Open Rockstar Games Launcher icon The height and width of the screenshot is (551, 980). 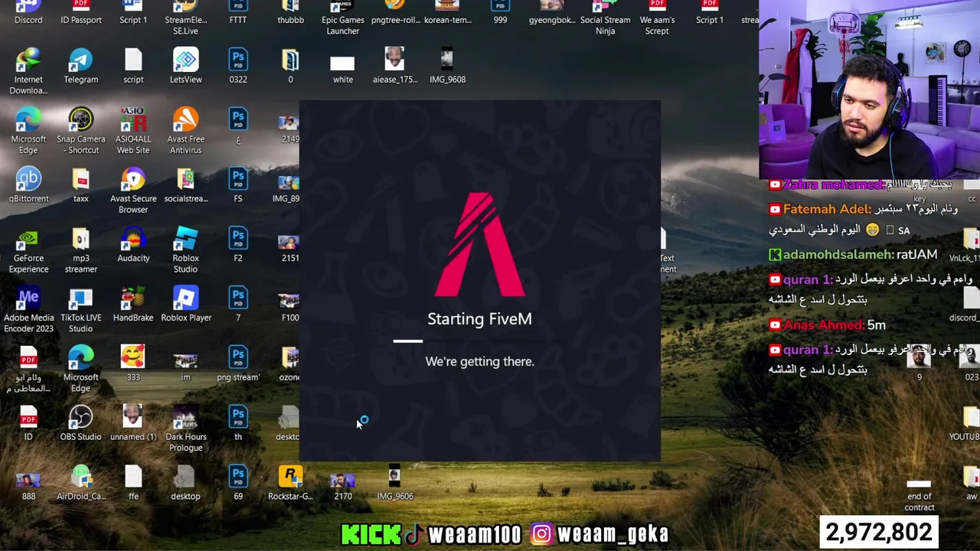(x=290, y=484)
